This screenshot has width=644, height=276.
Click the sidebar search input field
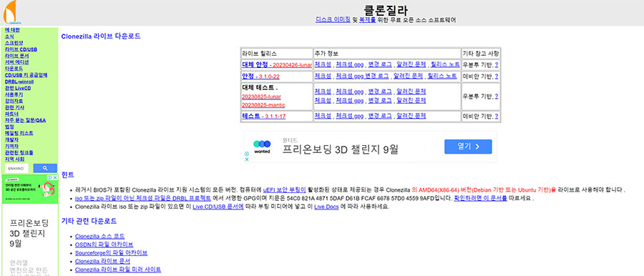(18, 169)
